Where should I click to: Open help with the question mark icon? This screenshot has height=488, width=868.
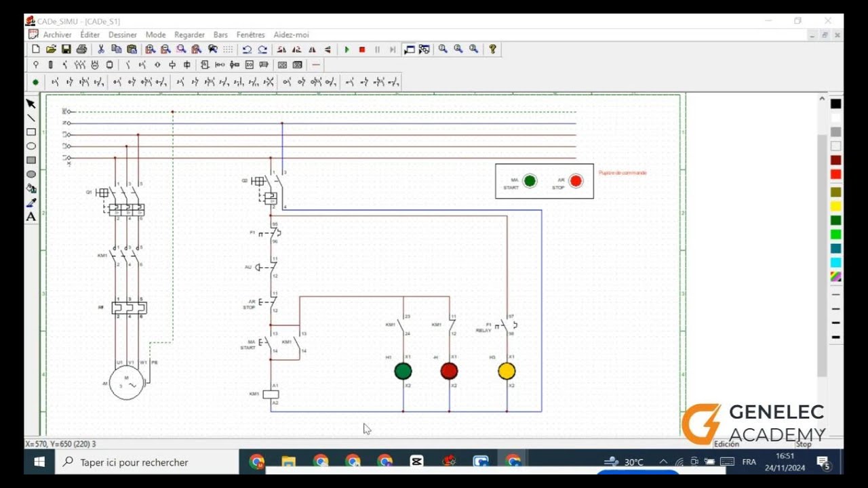492,49
